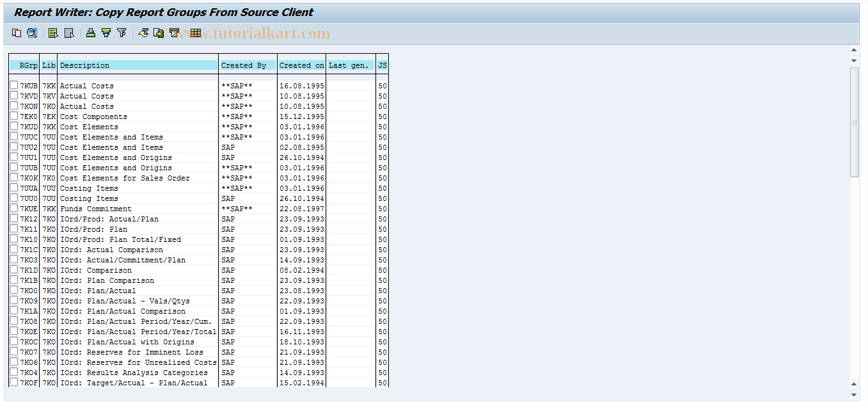Click the Created on column header
The image size is (868, 402).
301,65
